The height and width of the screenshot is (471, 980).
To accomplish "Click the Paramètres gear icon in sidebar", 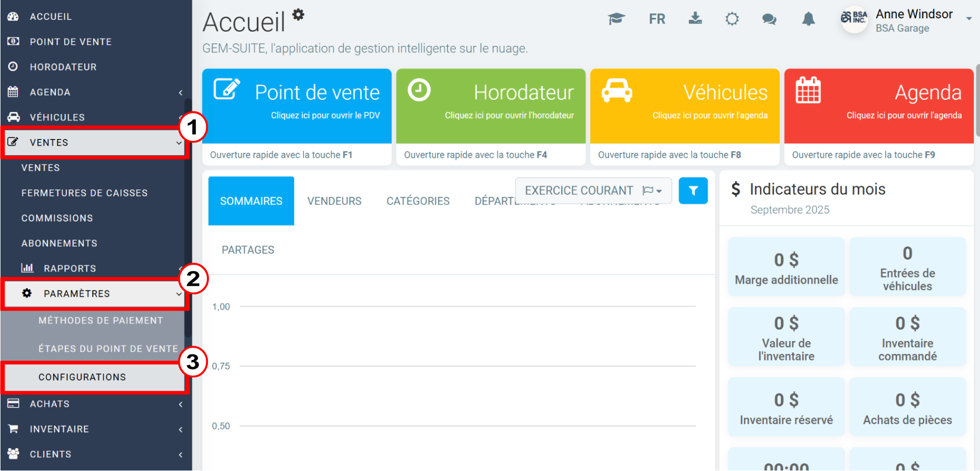I will [27, 293].
